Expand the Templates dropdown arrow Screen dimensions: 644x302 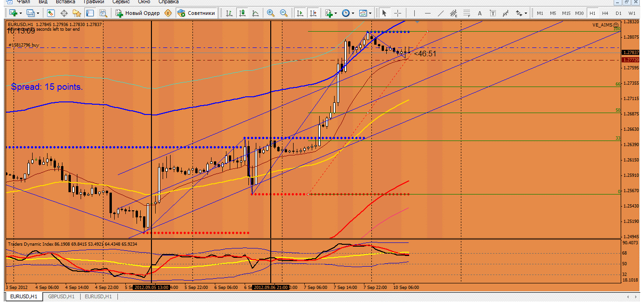(370, 13)
